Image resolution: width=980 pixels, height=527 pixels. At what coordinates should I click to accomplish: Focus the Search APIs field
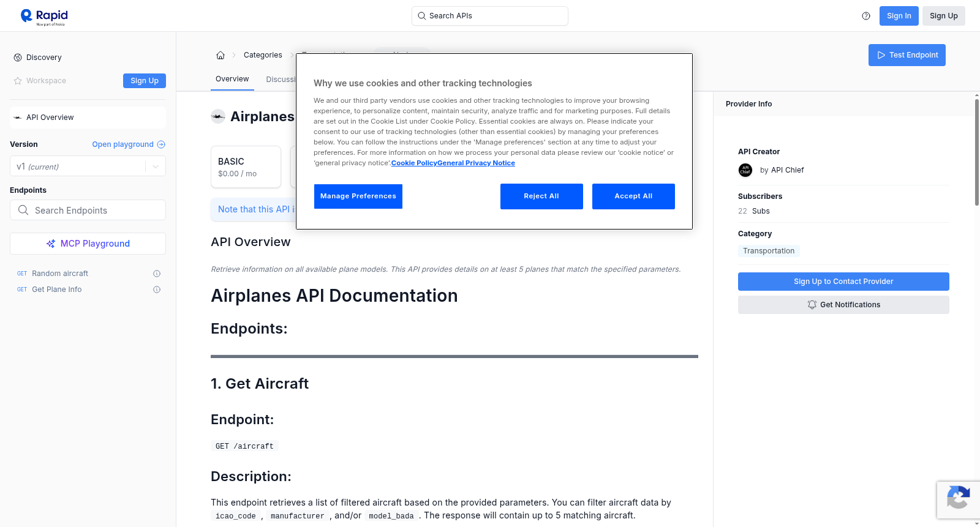pyautogui.click(x=490, y=16)
